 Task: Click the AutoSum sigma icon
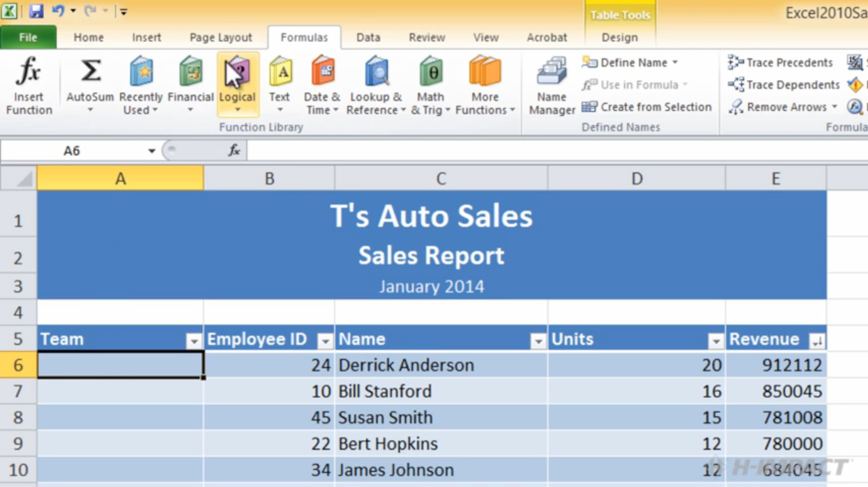click(x=90, y=71)
